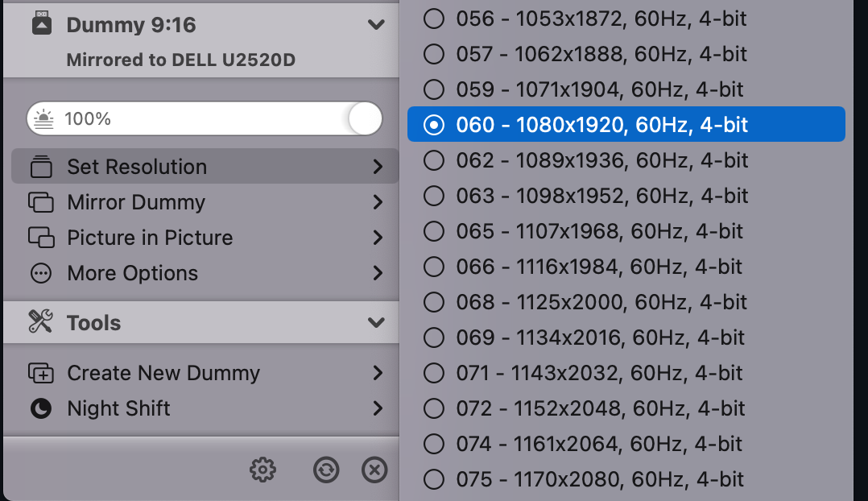Open the Set Resolution menu entry
The height and width of the screenshot is (501, 868).
tap(135, 167)
